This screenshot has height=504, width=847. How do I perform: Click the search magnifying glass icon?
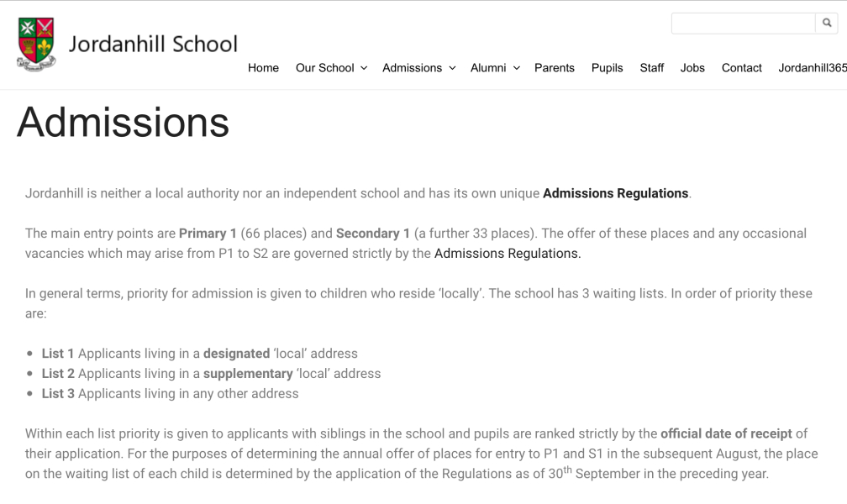click(826, 23)
